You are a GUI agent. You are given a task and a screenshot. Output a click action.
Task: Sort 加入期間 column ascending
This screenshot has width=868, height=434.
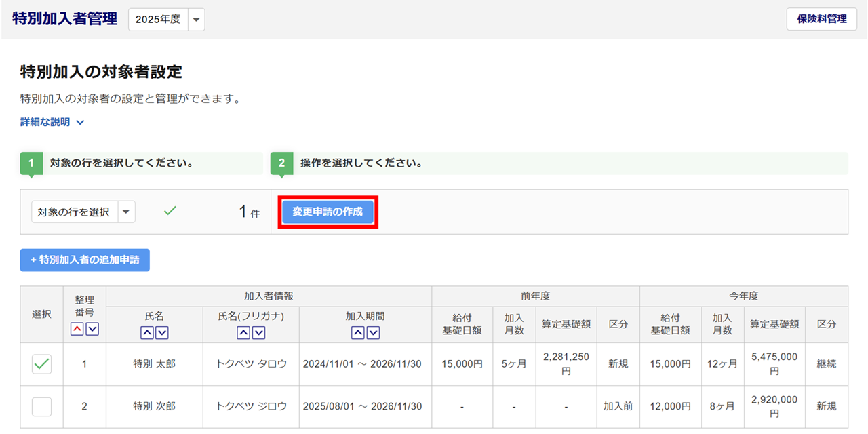point(358,333)
